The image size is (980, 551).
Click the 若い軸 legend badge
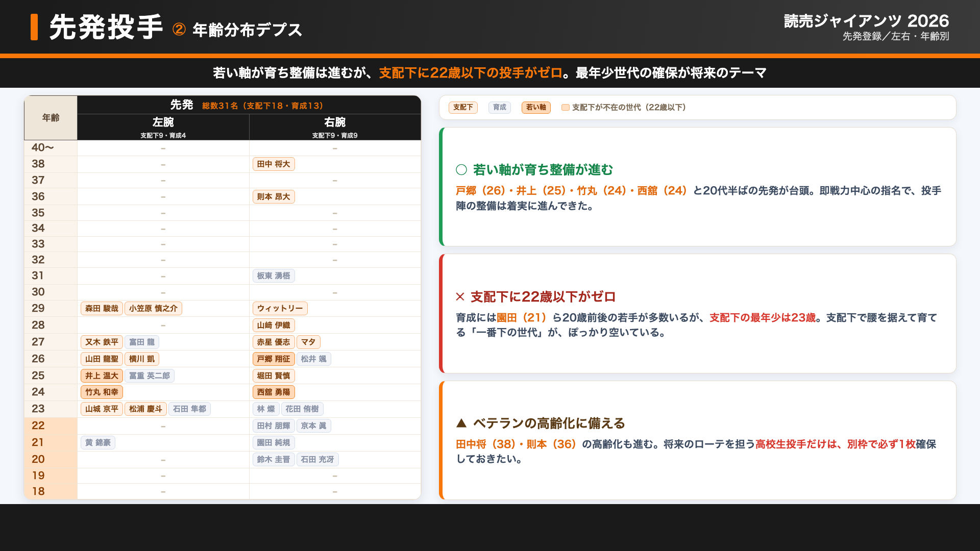(x=536, y=108)
